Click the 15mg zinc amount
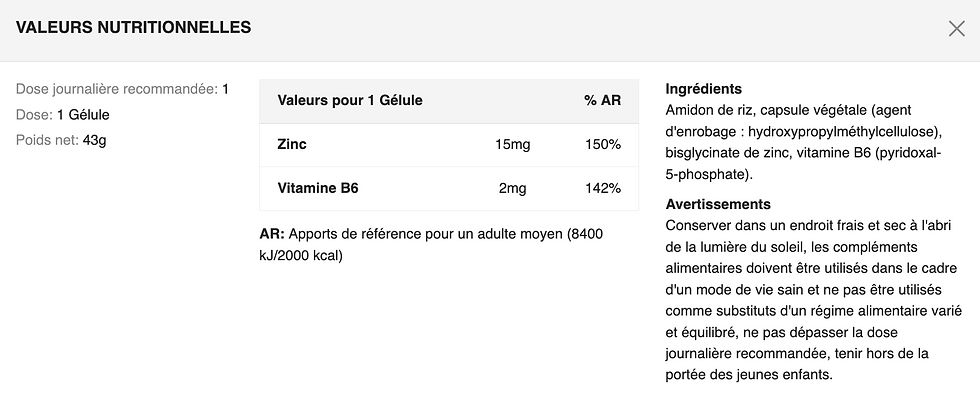The height and width of the screenshot is (411, 980). click(512, 145)
